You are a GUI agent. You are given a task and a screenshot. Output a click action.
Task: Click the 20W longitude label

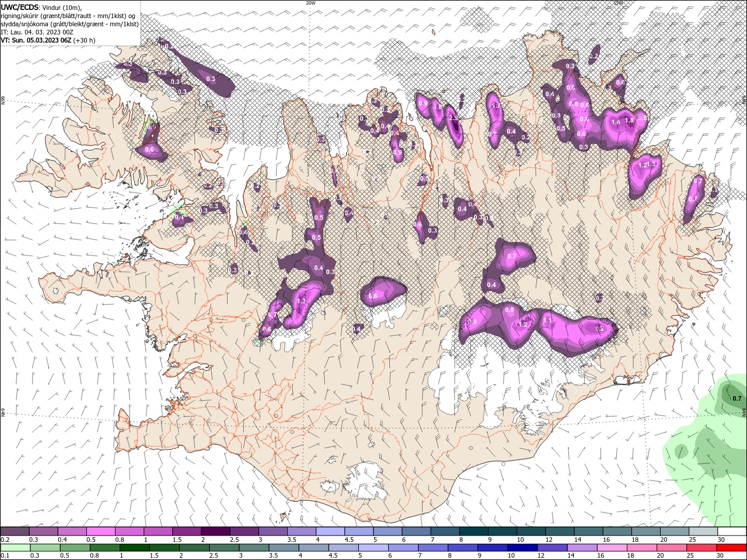point(310,3)
